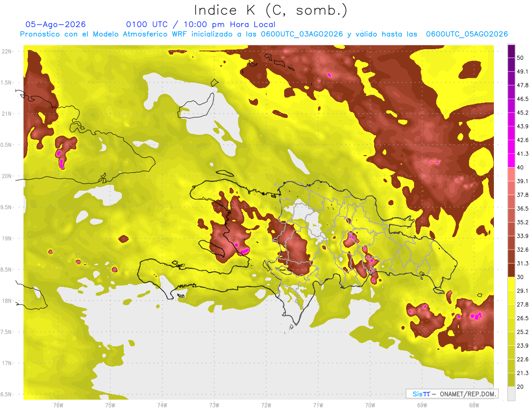Click the colorbar value '25.2'
This screenshot has width=532, height=411.
(522, 332)
